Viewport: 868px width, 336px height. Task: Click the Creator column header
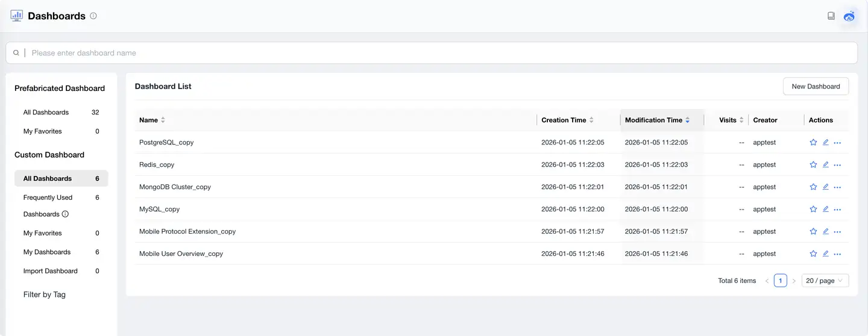pyautogui.click(x=765, y=120)
